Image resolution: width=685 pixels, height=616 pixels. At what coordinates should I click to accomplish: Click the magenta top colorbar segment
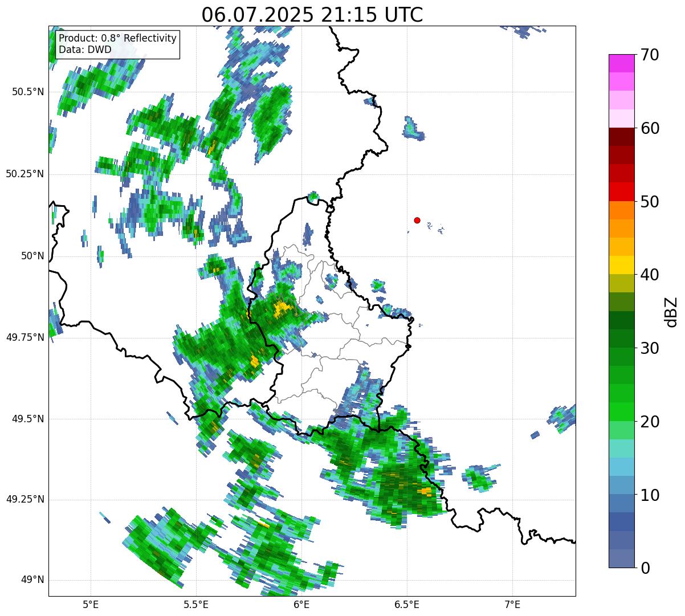point(621,63)
